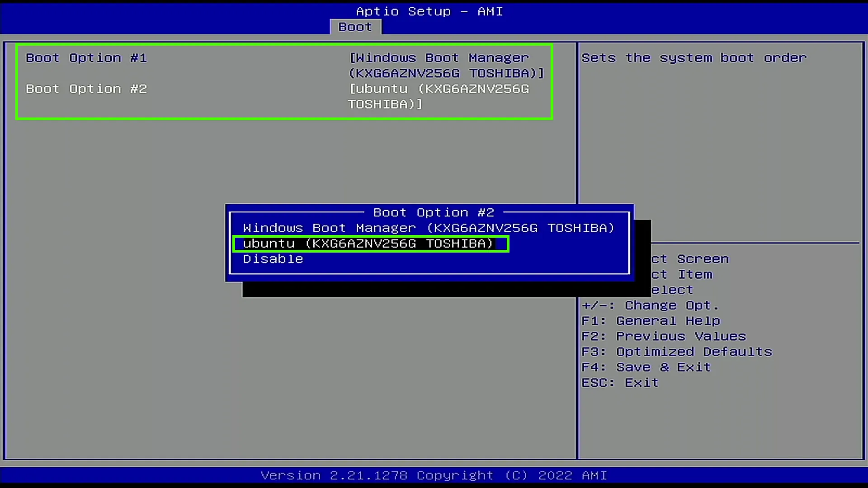Click the F4: Save & Exit hint

pos(646,367)
